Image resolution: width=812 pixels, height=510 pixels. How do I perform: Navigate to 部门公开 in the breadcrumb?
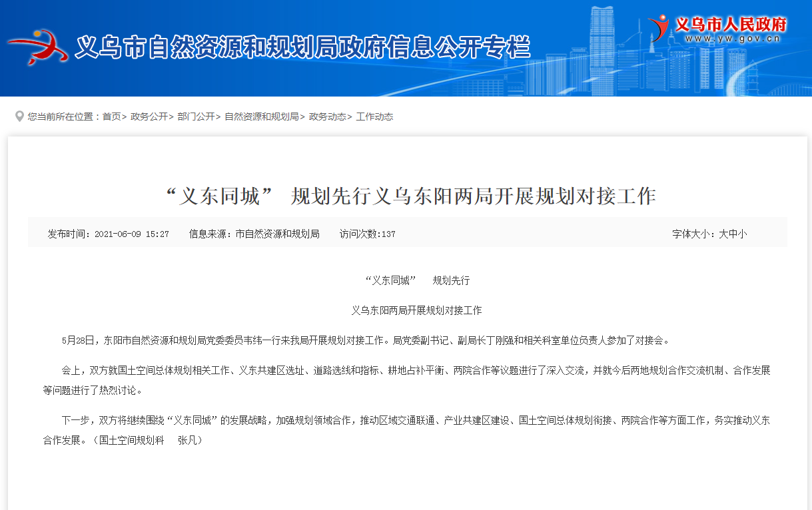click(196, 117)
